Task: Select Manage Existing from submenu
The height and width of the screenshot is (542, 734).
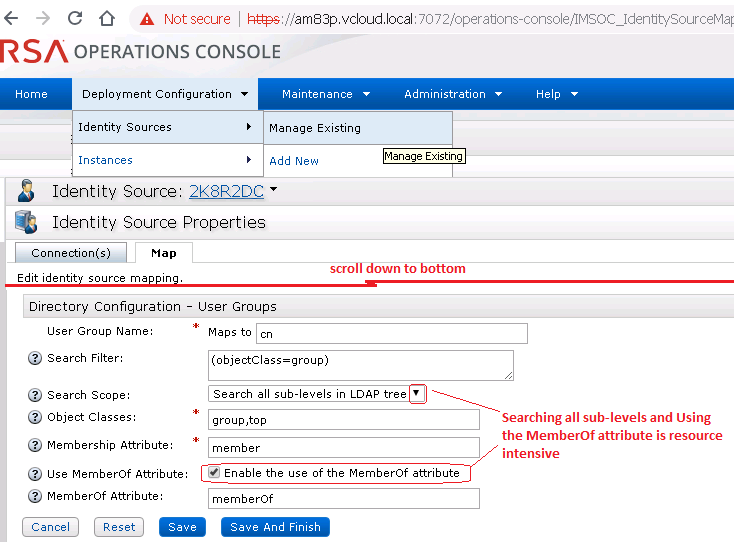Action: point(315,128)
